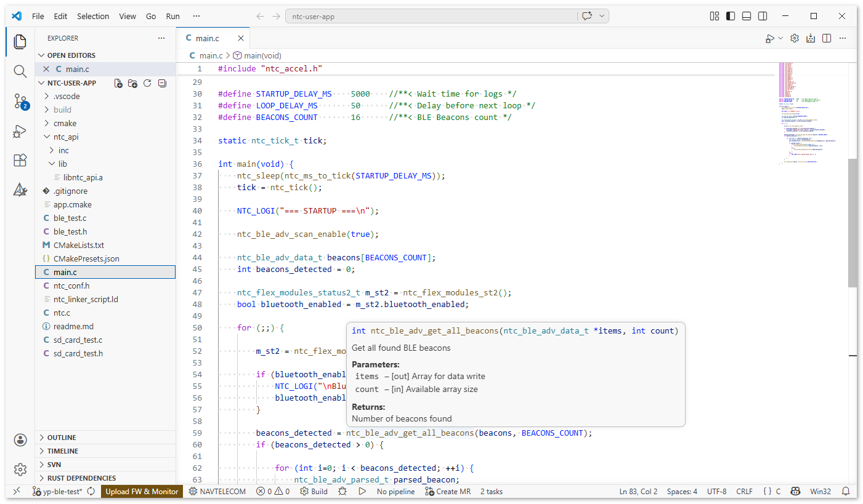This screenshot has width=863, height=504.
Task: Start the Build task in the status bar
Action: 314,491
